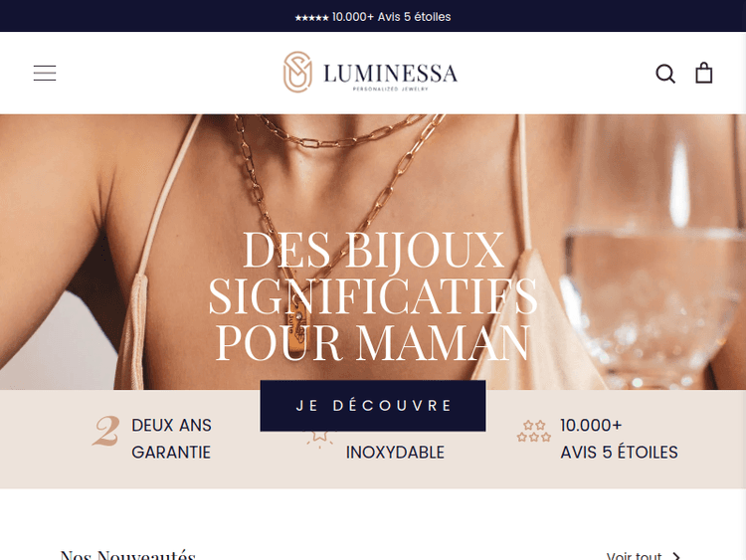
Task: Open the hamburger navigation menu
Action: click(x=45, y=74)
